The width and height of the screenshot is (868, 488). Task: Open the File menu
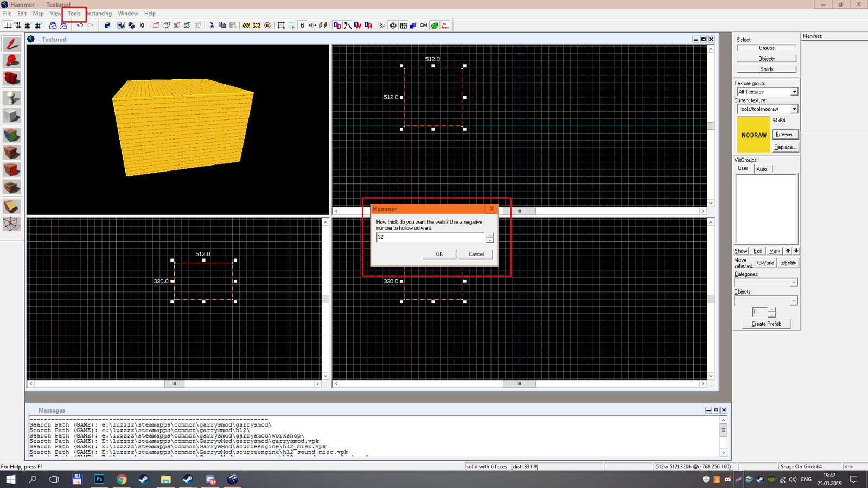click(7, 14)
